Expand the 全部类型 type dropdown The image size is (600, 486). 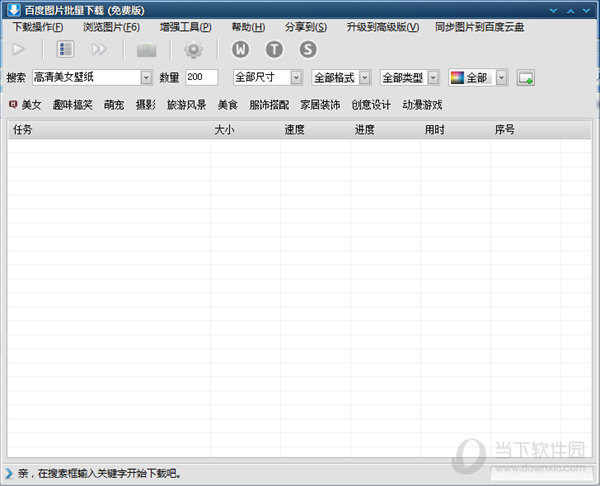433,78
